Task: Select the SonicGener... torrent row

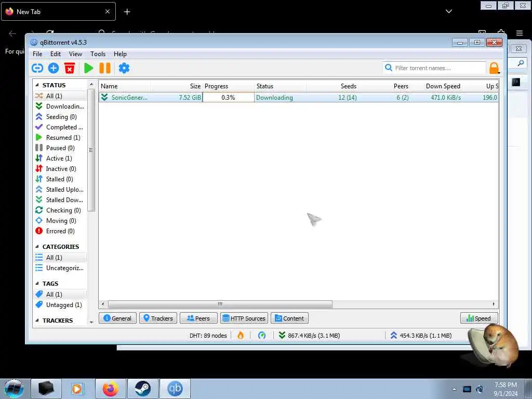Action: (299, 97)
